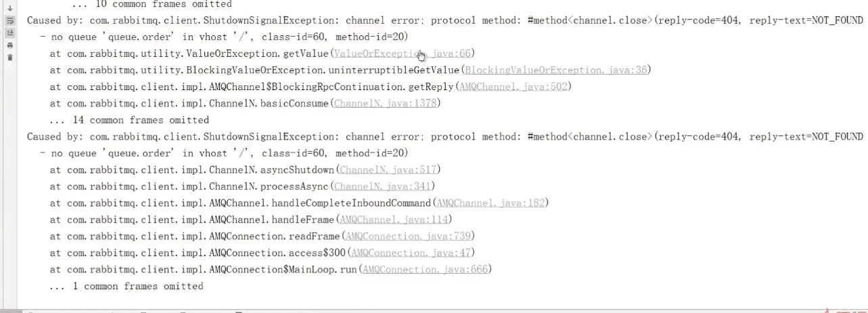
Task: Open ValueOrException.java:66 link
Action: coord(403,53)
